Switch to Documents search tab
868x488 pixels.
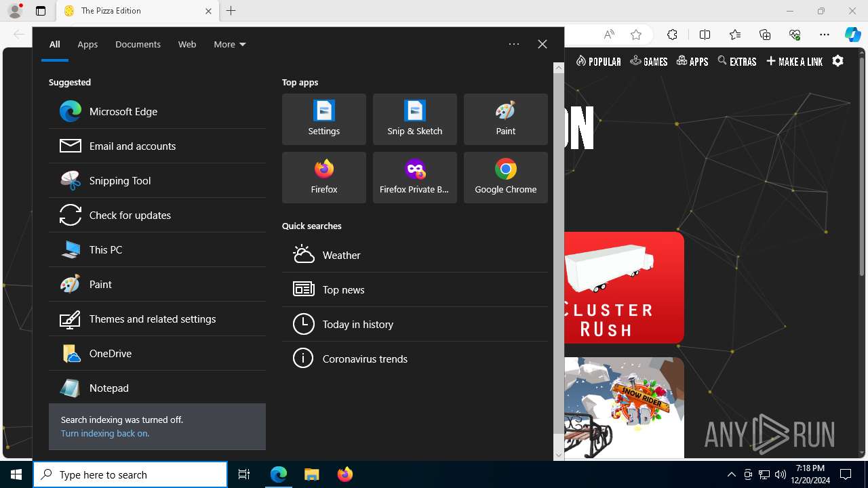(138, 44)
